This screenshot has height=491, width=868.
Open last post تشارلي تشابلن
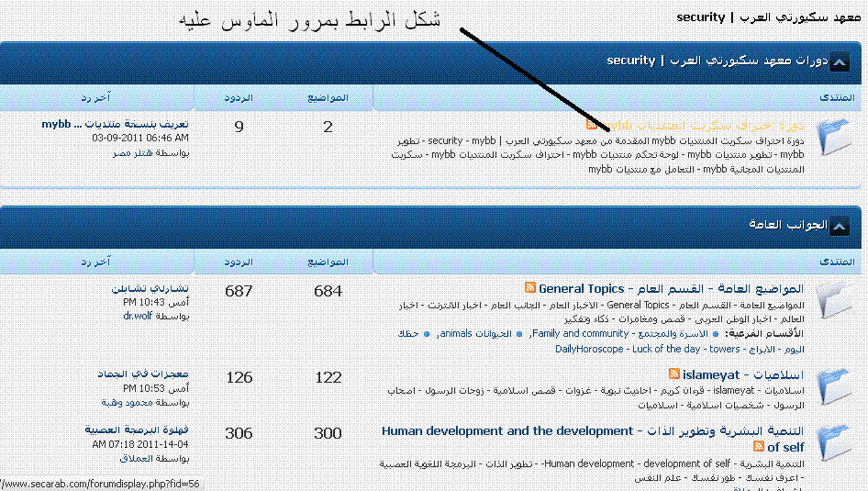click(x=150, y=288)
